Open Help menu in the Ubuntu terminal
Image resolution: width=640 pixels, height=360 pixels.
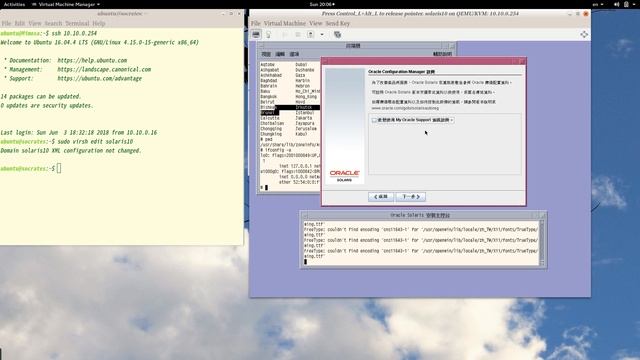(x=99, y=24)
